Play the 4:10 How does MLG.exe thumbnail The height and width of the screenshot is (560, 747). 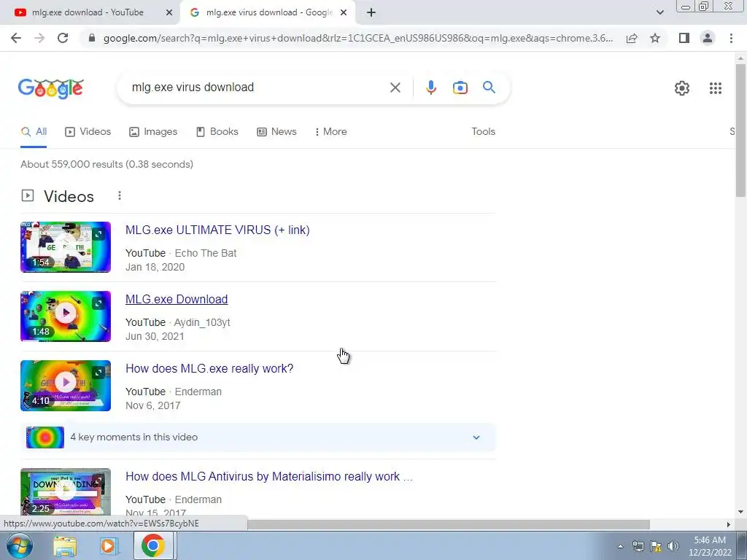[65, 386]
